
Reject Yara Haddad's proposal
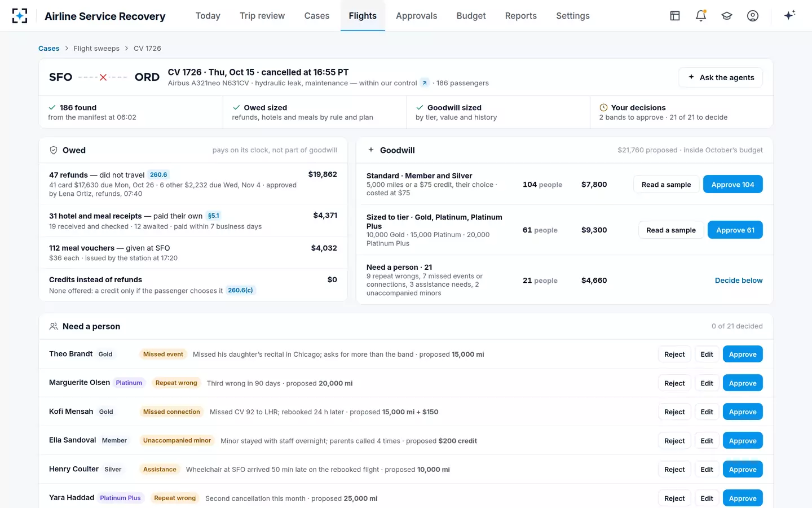click(x=674, y=498)
